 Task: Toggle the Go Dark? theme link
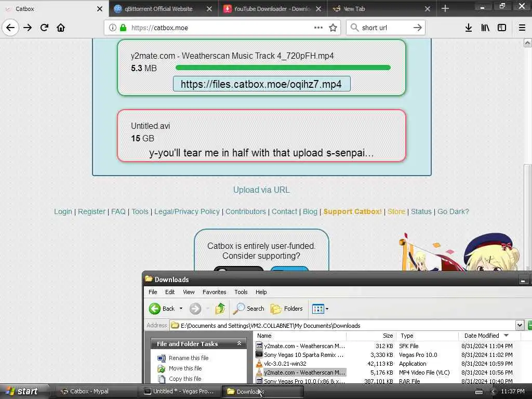click(x=453, y=211)
